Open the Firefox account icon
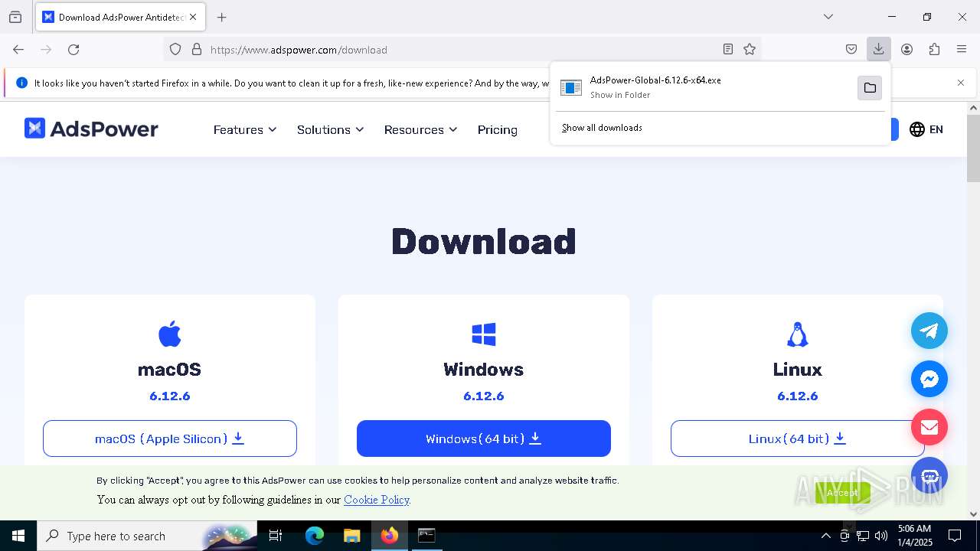This screenshot has height=551, width=980. tap(906, 49)
